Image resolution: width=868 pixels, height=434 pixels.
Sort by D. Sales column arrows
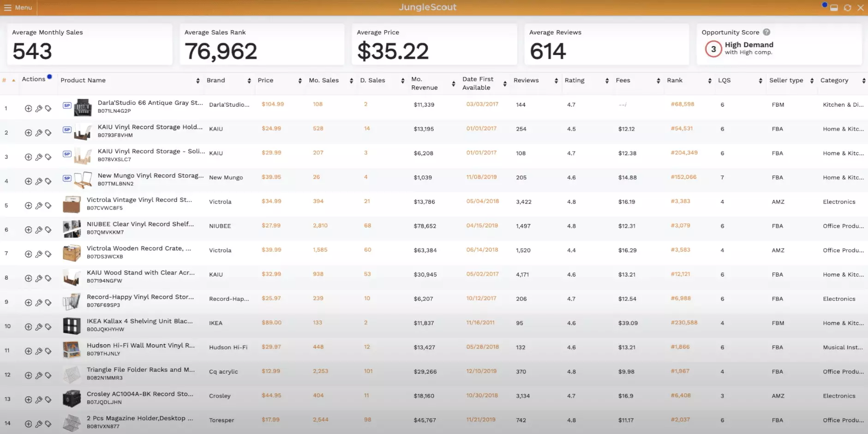(x=403, y=81)
